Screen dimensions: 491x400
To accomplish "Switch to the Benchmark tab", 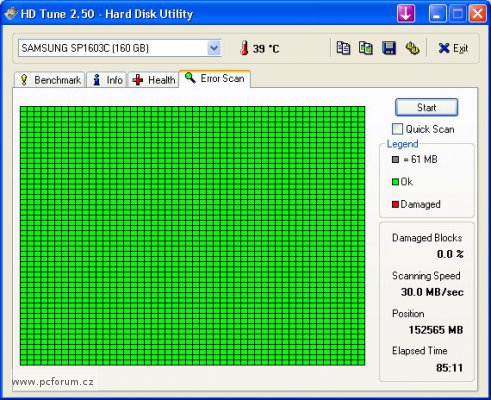I will point(50,80).
